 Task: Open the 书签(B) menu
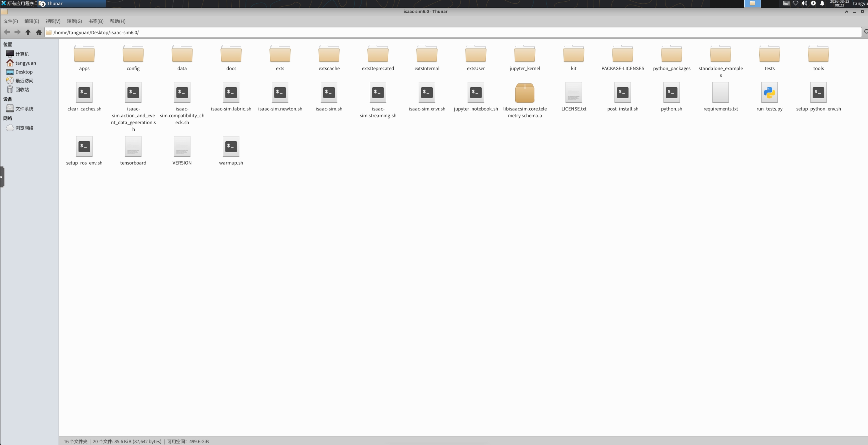click(96, 21)
